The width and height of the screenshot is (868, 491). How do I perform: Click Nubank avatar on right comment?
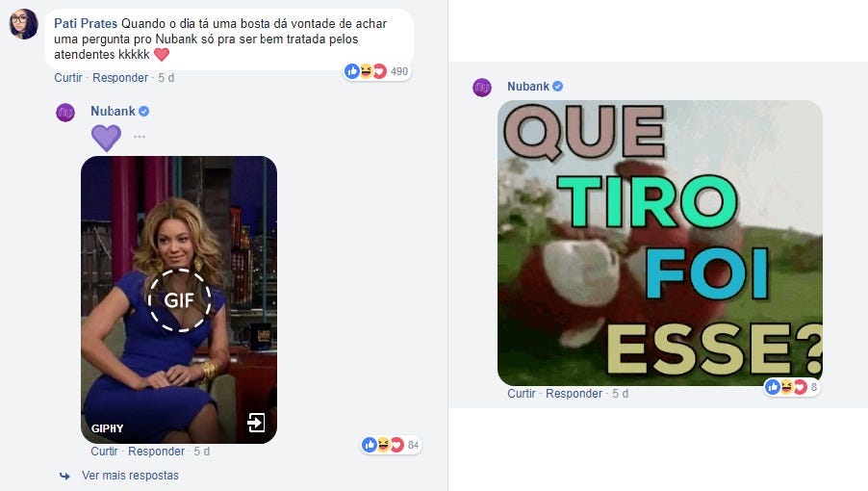point(482,88)
